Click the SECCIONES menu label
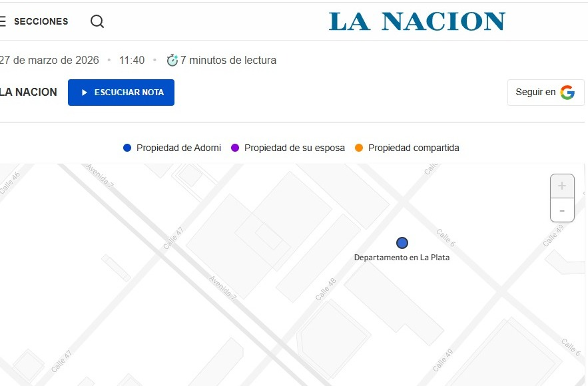 [41, 21]
